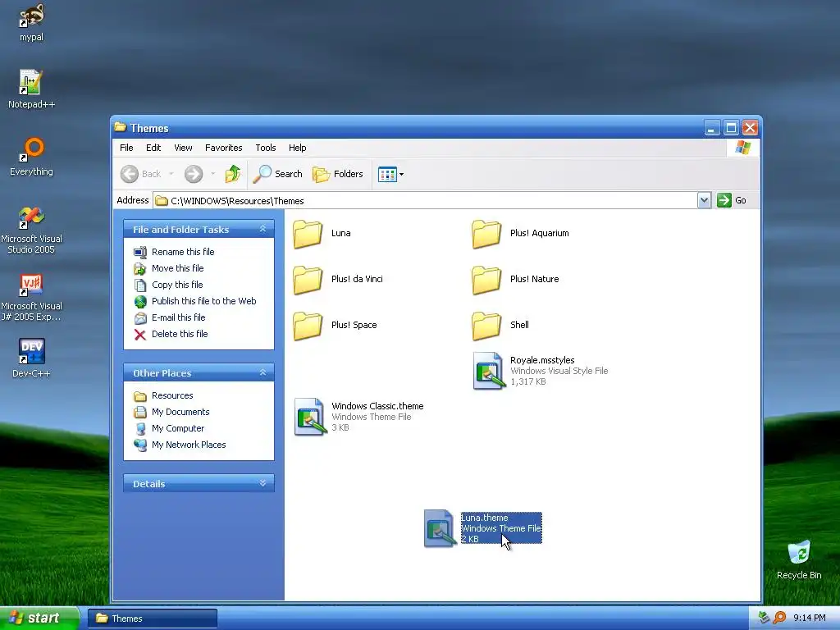840x630 pixels.
Task: Toggle the Folders pane
Action: click(x=338, y=174)
